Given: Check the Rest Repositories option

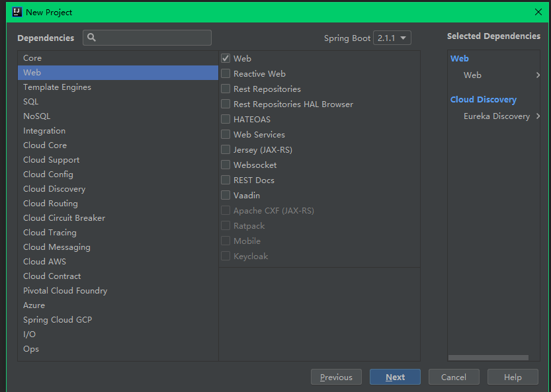Looking at the screenshot, I should 226,89.
